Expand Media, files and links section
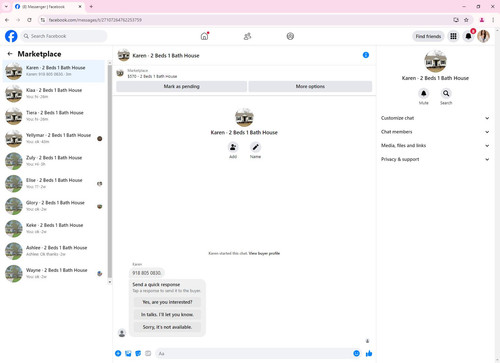 click(435, 145)
